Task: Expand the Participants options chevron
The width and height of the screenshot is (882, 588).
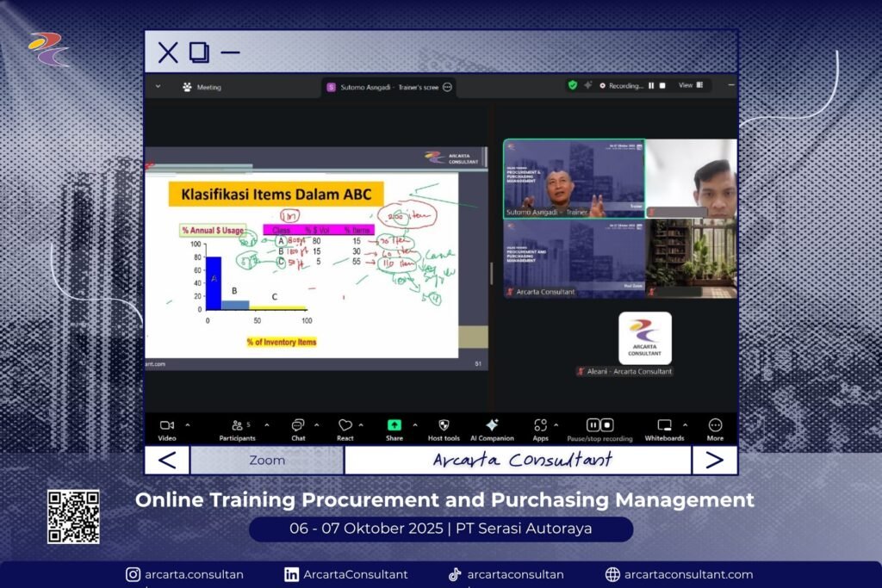Action: [266, 425]
